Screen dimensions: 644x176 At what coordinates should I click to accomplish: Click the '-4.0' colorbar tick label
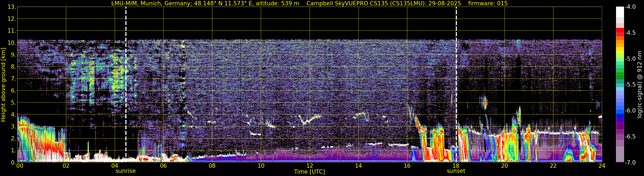pyautogui.click(x=630, y=7)
